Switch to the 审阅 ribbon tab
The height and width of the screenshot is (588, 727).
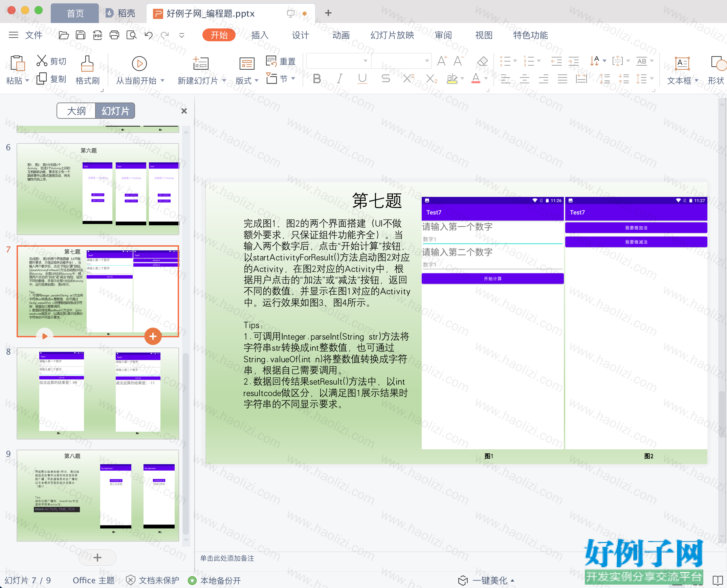(443, 35)
